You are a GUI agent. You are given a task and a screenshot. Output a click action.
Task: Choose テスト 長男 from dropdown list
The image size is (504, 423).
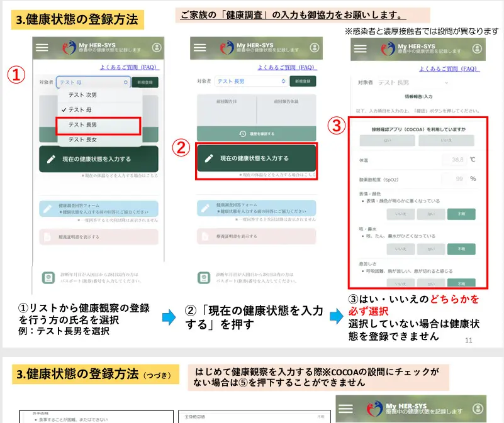coord(99,125)
